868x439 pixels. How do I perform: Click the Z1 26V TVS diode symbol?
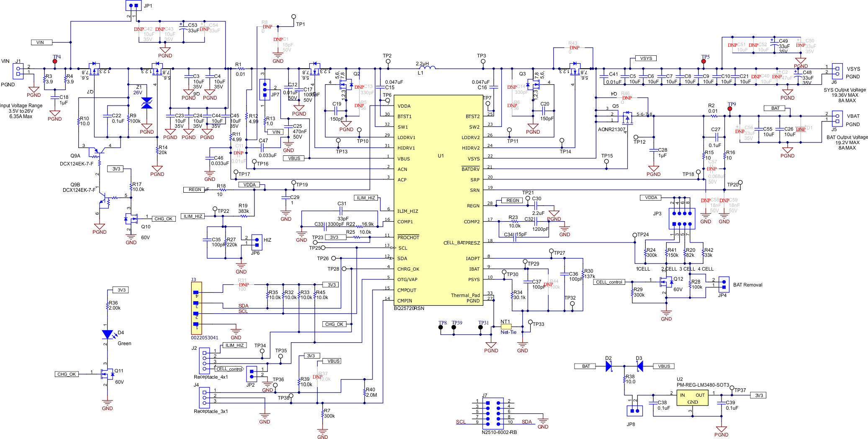click(146, 103)
